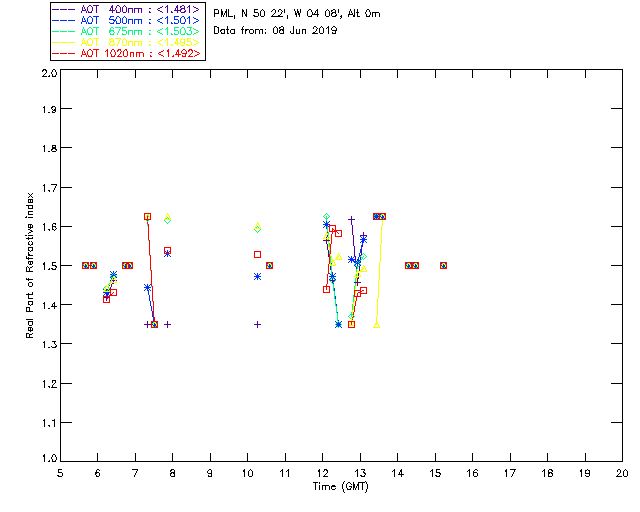Click the x-axis tick label 15
Image resolution: width=640 pixels, height=512 pixels.
(x=435, y=473)
